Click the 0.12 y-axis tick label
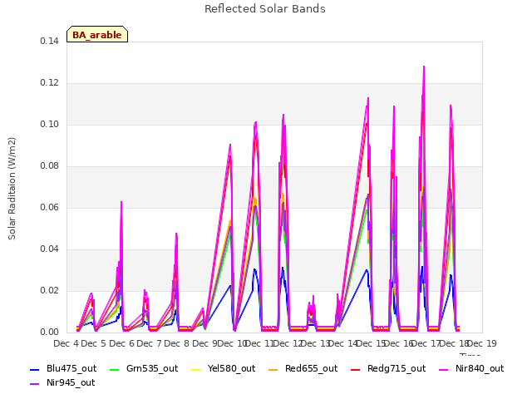Viewport: 532px width, 399px height. tap(49, 83)
